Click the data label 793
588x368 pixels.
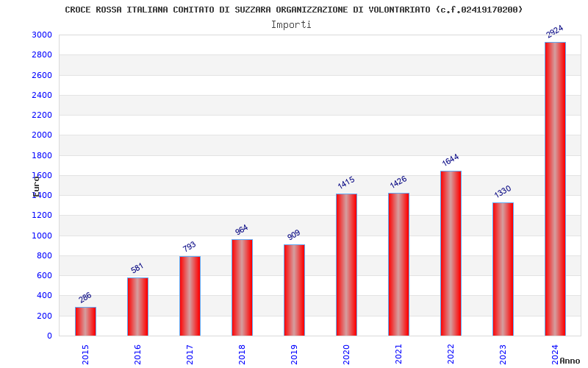190,247
